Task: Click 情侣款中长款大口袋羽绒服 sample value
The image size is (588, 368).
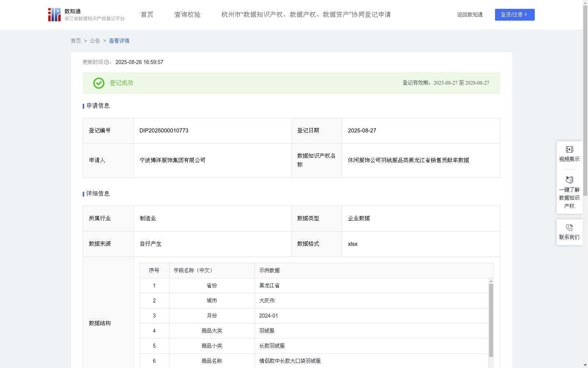Action: (290, 361)
